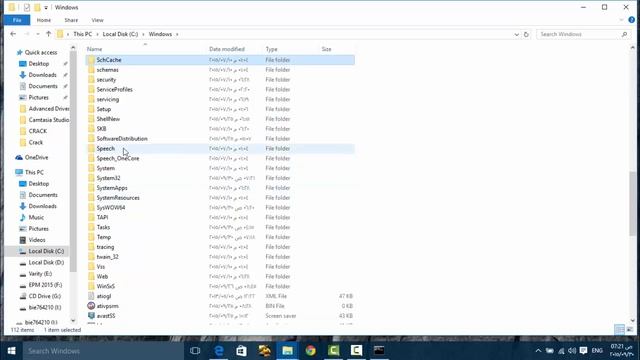Open recent locations dropdown arrow
The width and height of the screenshot is (640, 360).
(38, 34)
